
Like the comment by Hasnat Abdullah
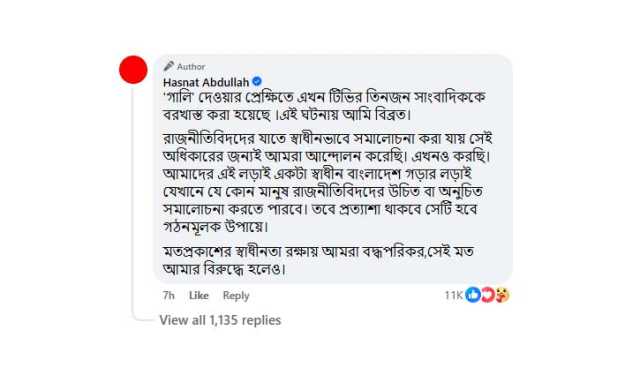(x=199, y=295)
